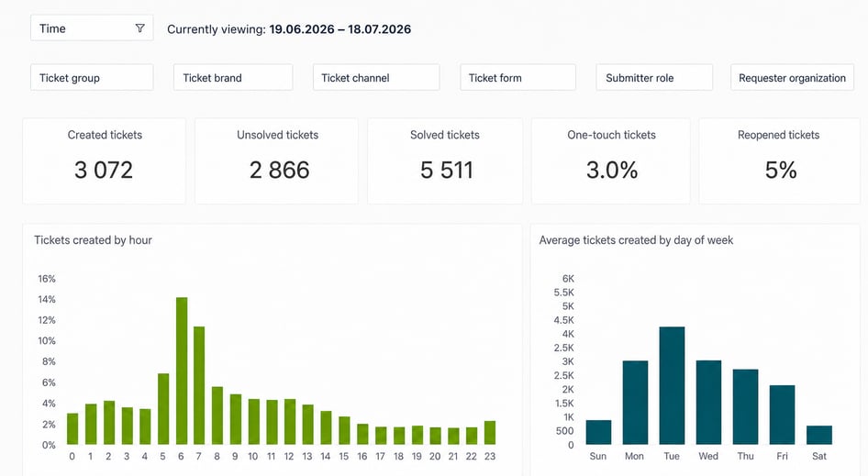Click the 4.5K label on weekday axis

[x=564, y=320]
